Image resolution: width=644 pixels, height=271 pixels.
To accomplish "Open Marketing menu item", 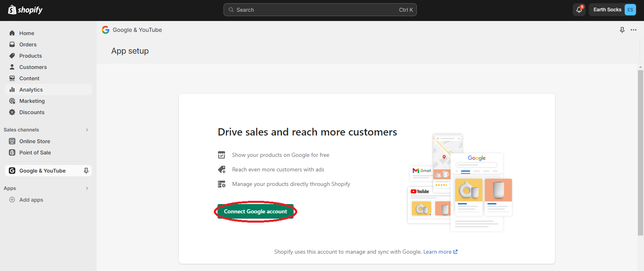I will 48,101.
